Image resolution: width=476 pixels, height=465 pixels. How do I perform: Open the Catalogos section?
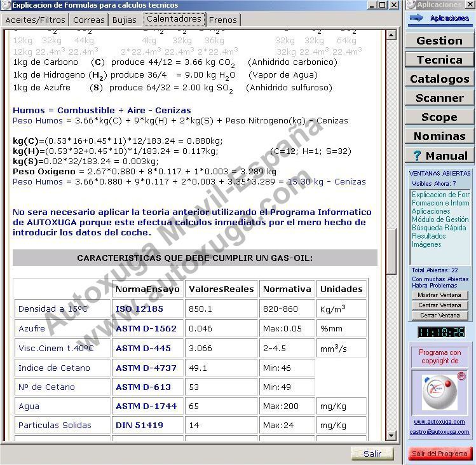[x=439, y=79]
